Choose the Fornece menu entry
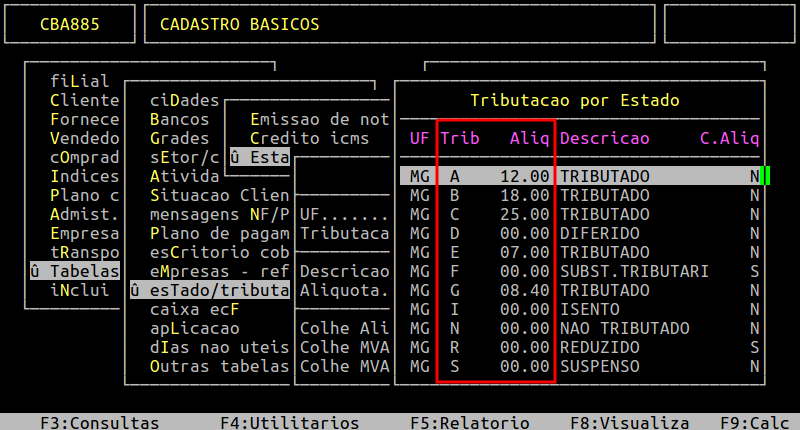The height and width of the screenshot is (430, 800). (x=85, y=119)
